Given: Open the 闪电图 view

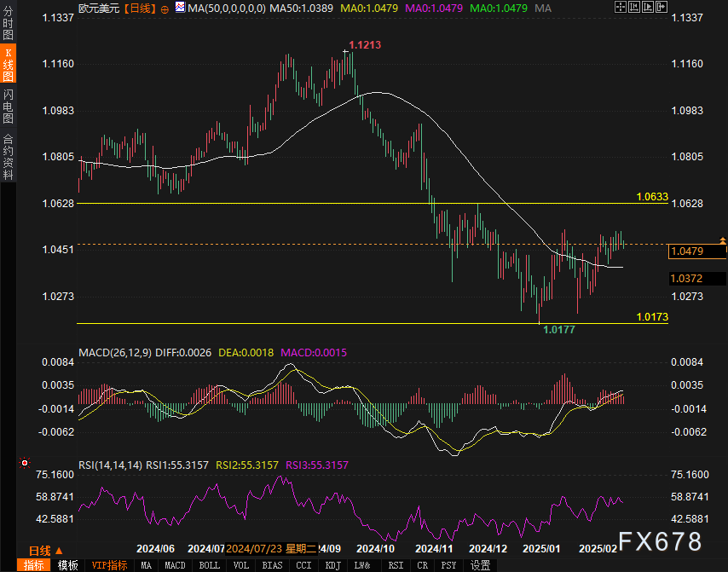Looking at the screenshot, I should point(8,106).
